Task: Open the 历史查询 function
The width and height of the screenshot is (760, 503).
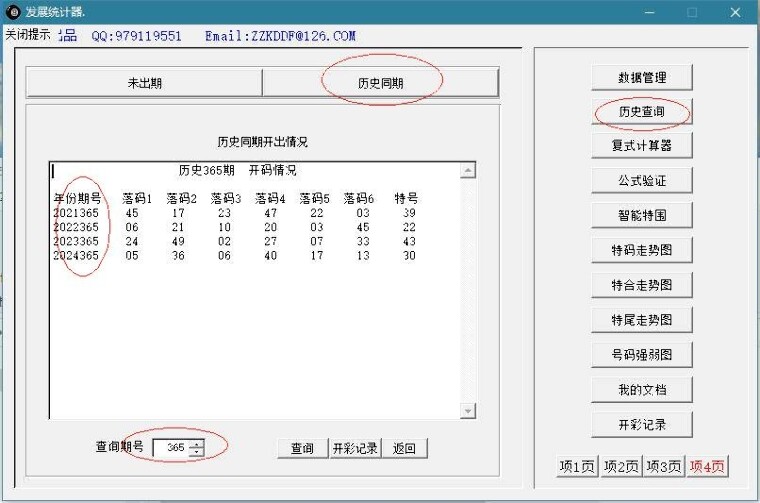Action: click(x=642, y=112)
